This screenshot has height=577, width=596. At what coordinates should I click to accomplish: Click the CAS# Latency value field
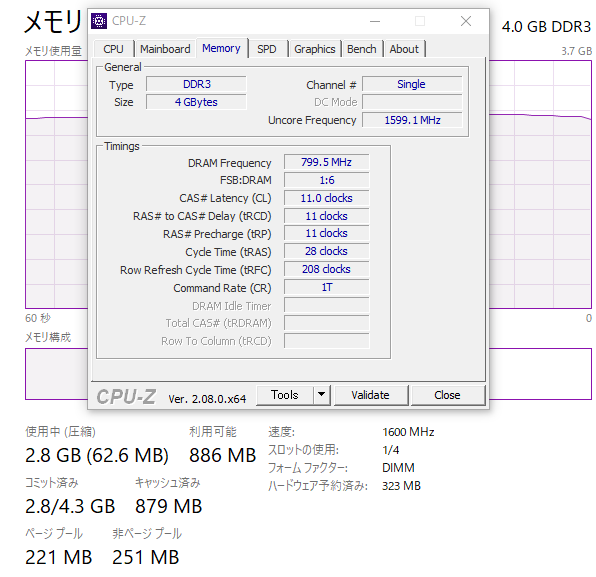pos(327,198)
